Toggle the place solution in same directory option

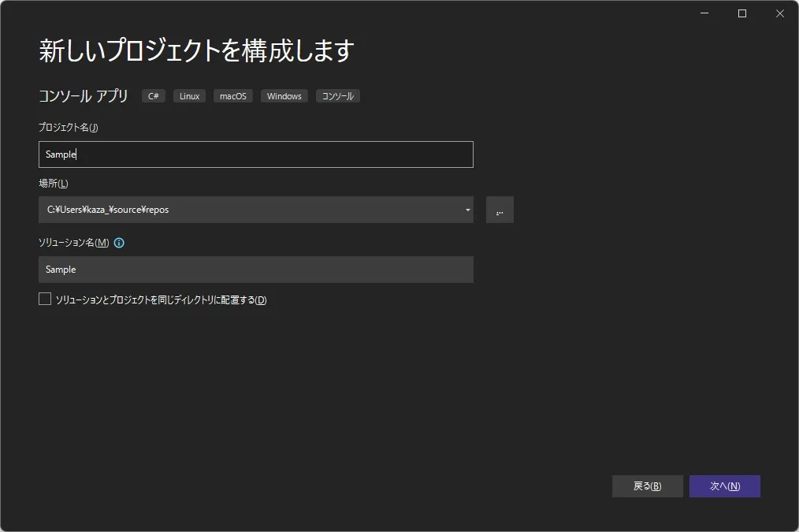pos(44,298)
